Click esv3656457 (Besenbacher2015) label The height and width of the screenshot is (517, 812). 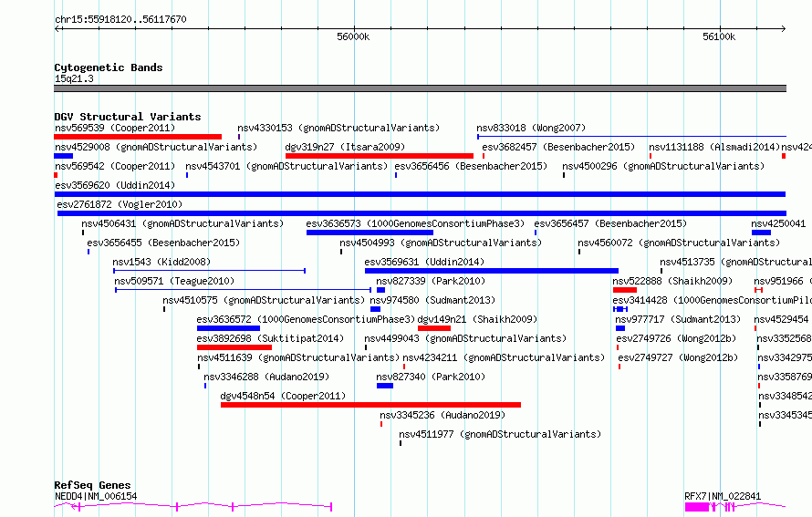(x=610, y=223)
